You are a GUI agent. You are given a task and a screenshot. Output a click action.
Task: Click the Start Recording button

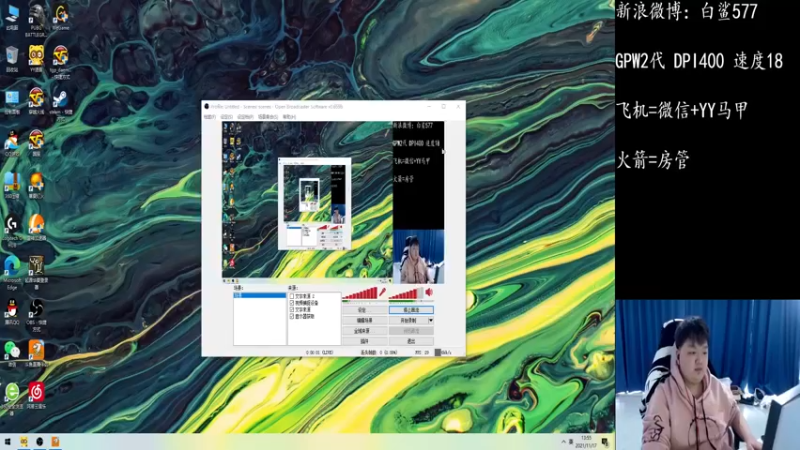click(408, 320)
